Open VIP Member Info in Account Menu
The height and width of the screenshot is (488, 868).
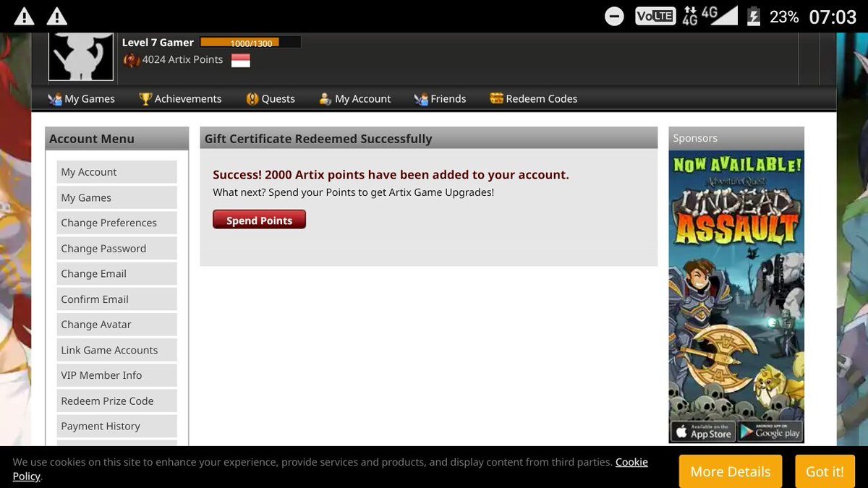coord(117,375)
